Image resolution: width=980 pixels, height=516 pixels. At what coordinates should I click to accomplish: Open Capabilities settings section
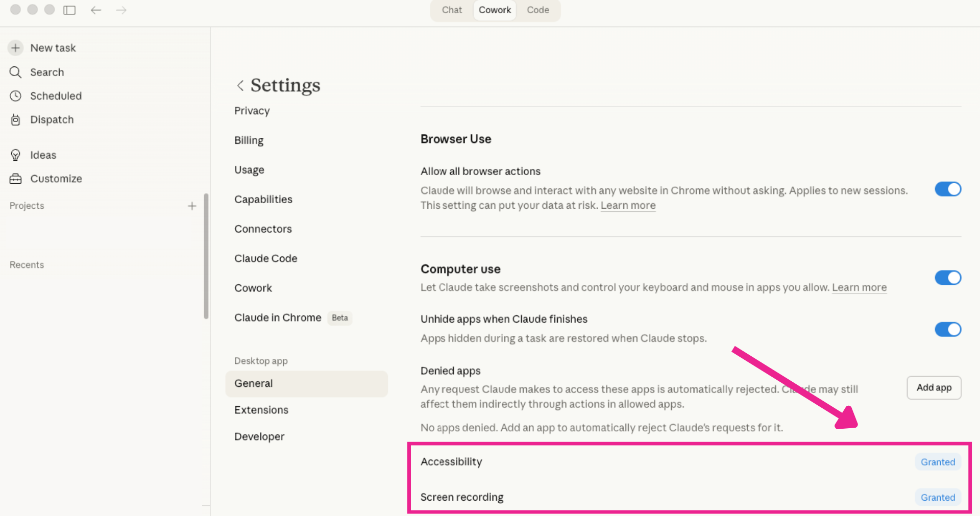coord(263,200)
